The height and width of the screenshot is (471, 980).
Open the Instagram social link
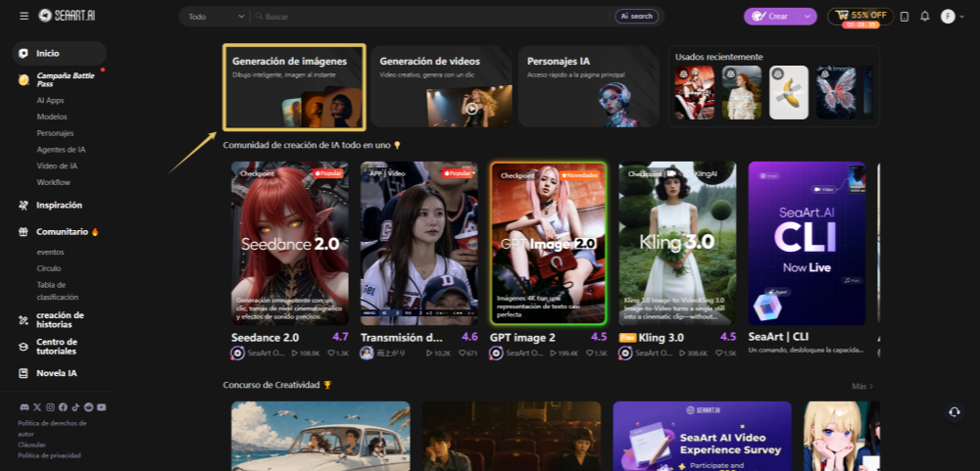point(50,407)
